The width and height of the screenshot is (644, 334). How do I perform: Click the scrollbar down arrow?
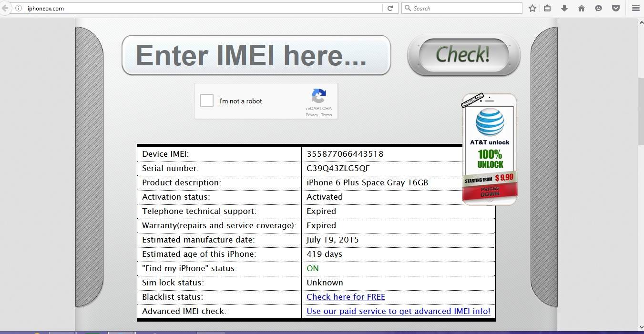pos(641,327)
